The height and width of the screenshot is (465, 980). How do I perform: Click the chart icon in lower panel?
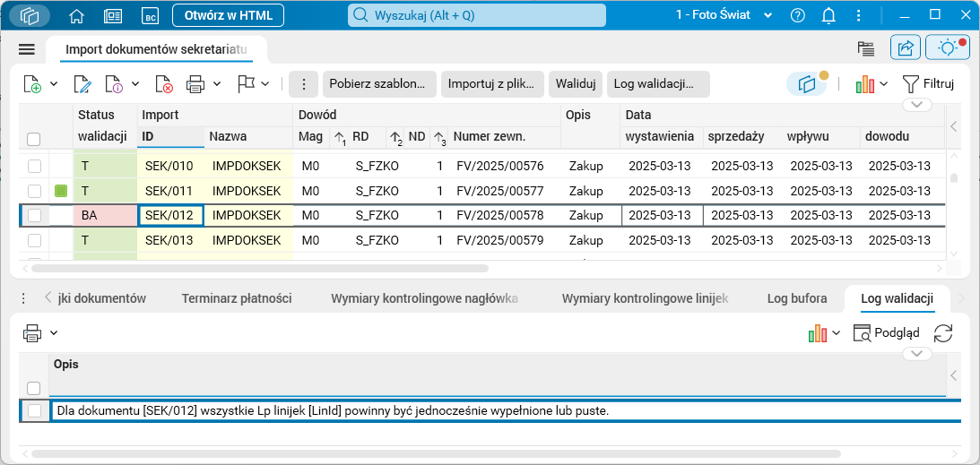point(817,333)
